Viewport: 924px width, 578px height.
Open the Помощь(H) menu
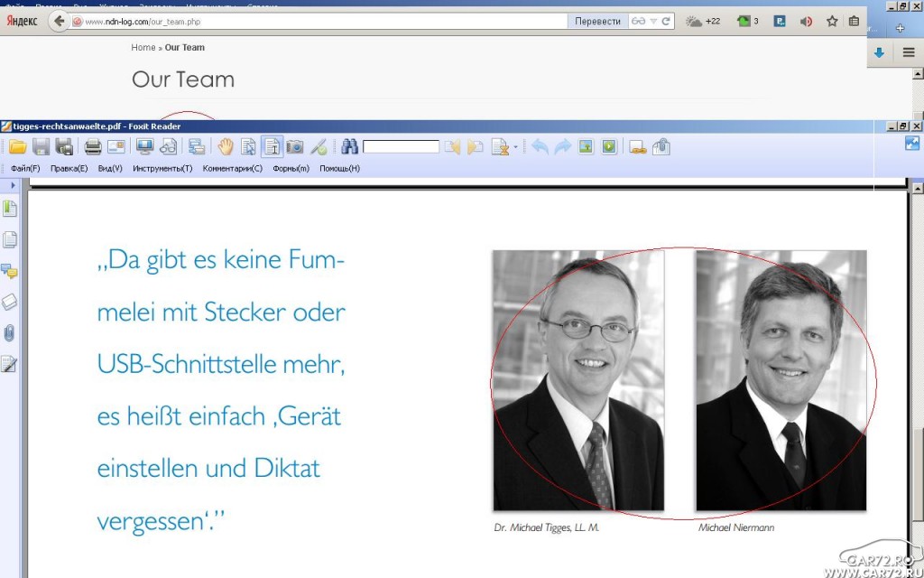coord(339,169)
